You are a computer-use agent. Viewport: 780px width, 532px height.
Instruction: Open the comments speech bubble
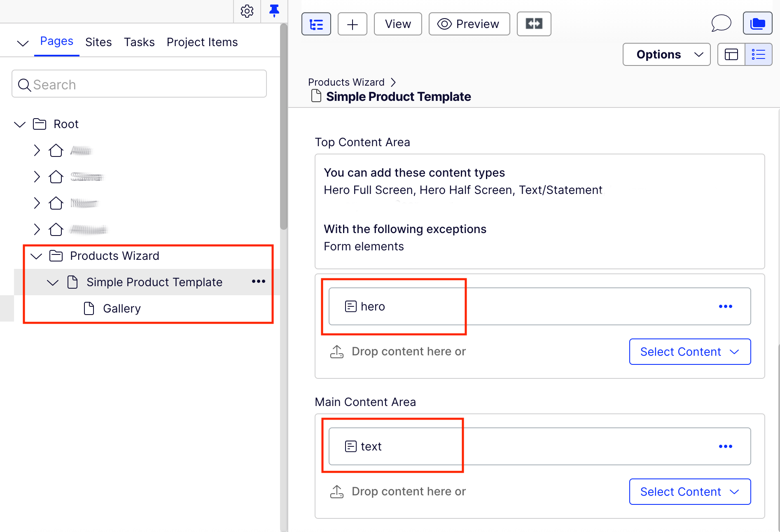click(x=721, y=23)
